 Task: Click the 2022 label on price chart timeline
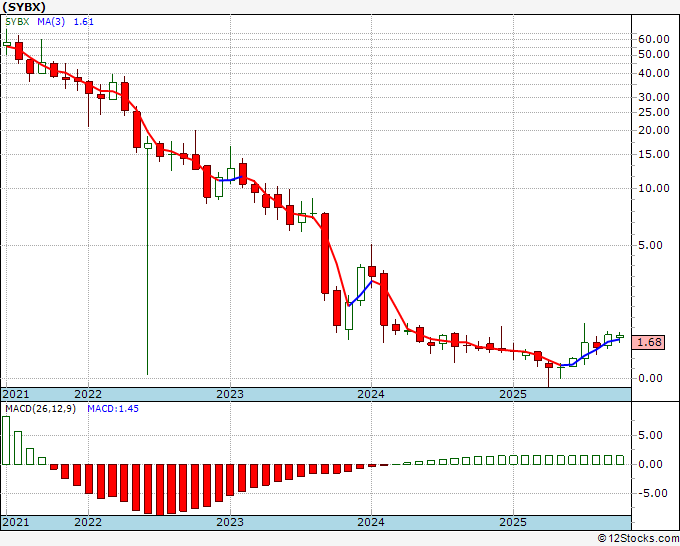pos(88,394)
